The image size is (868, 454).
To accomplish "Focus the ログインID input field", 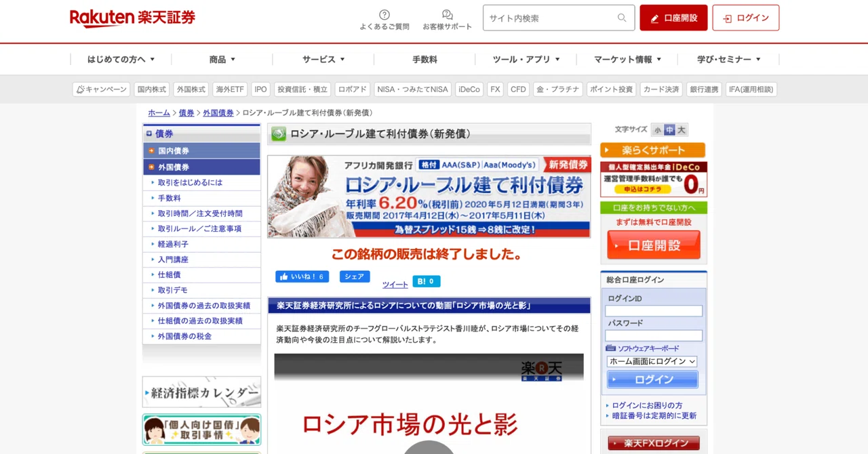I will click(x=654, y=311).
